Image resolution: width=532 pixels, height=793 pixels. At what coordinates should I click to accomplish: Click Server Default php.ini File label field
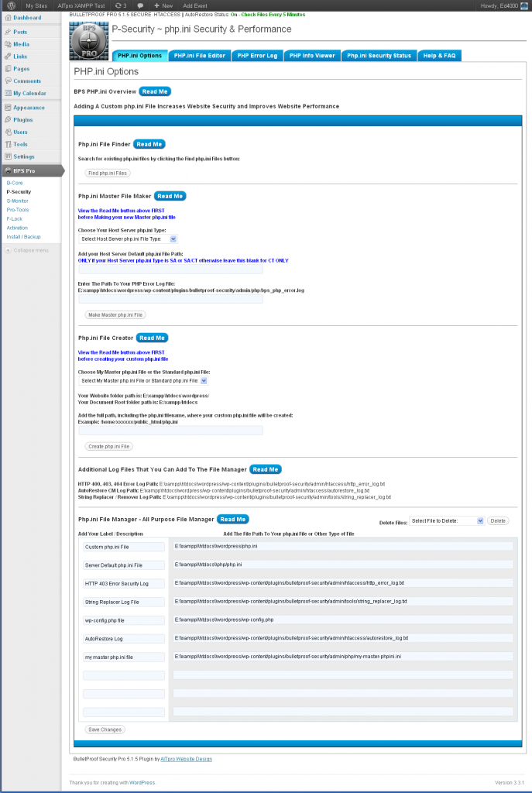tap(124, 565)
